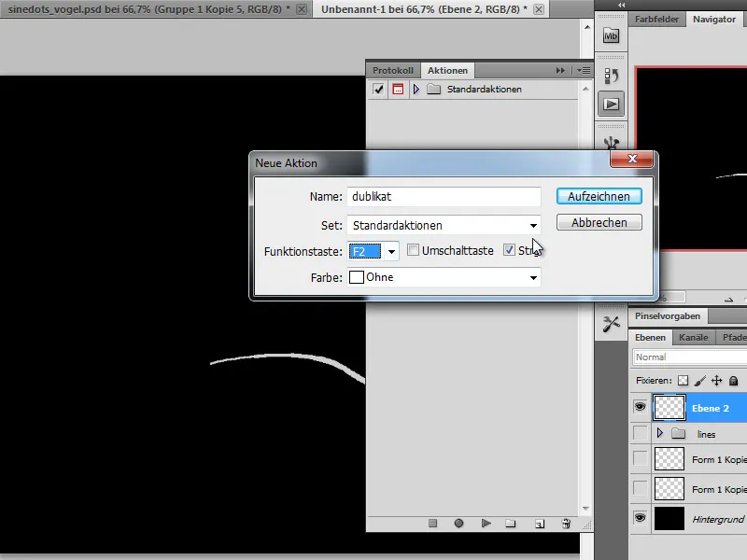Click the Aufzeichnen button
Viewport: 747px width, 560px height.
click(x=599, y=196)
